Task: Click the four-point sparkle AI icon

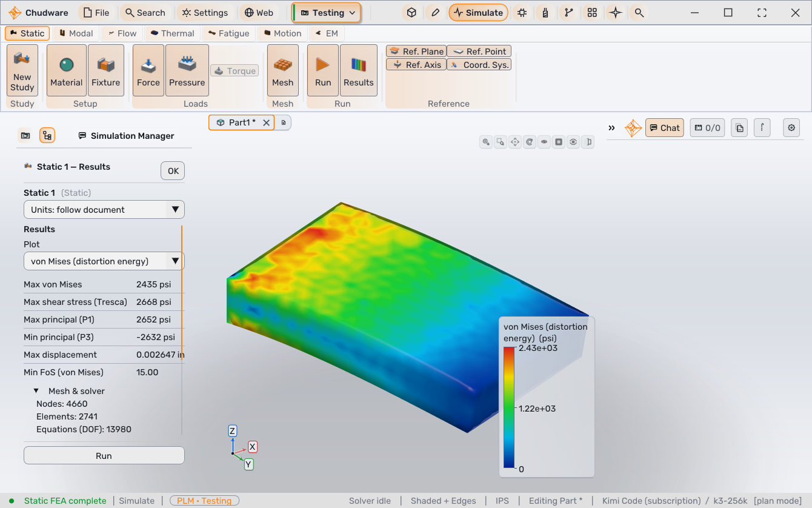Action: tap(616, 13)
